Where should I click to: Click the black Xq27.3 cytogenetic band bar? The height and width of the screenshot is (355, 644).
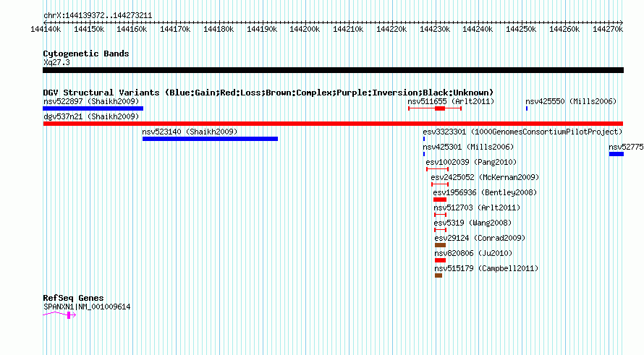pos(333,70)
